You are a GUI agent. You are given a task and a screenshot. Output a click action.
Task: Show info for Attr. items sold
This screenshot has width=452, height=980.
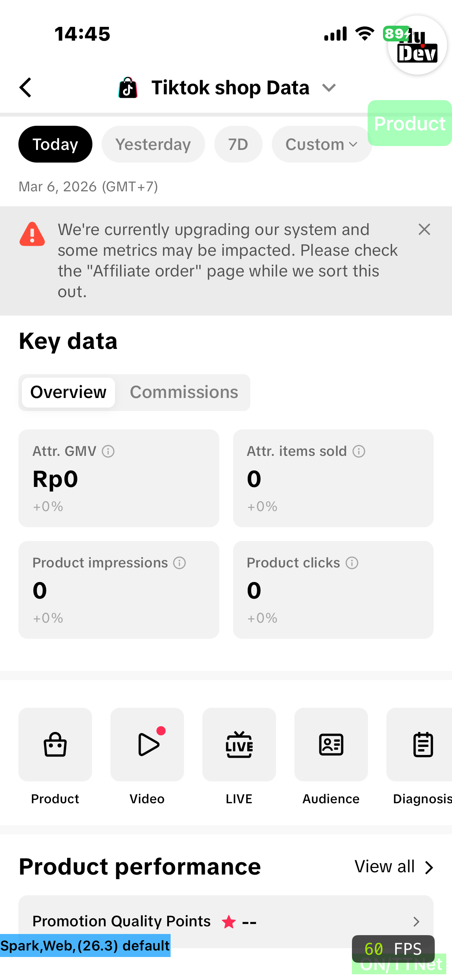pyautogui.click(x=359, y=451)
